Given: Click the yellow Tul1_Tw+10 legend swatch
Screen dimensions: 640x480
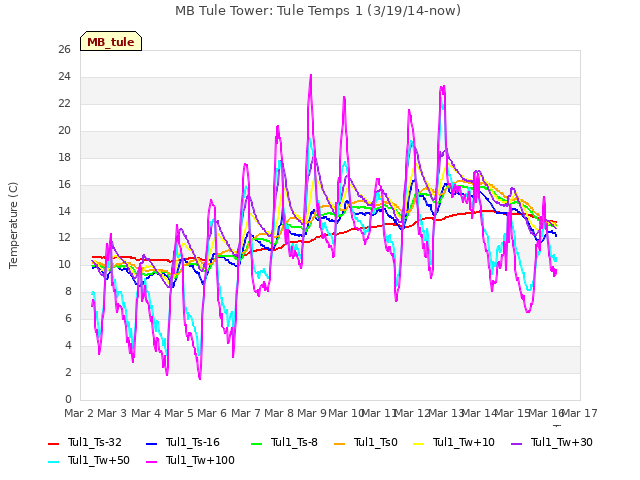Looking at the screenshot, I should coord(419,443).
